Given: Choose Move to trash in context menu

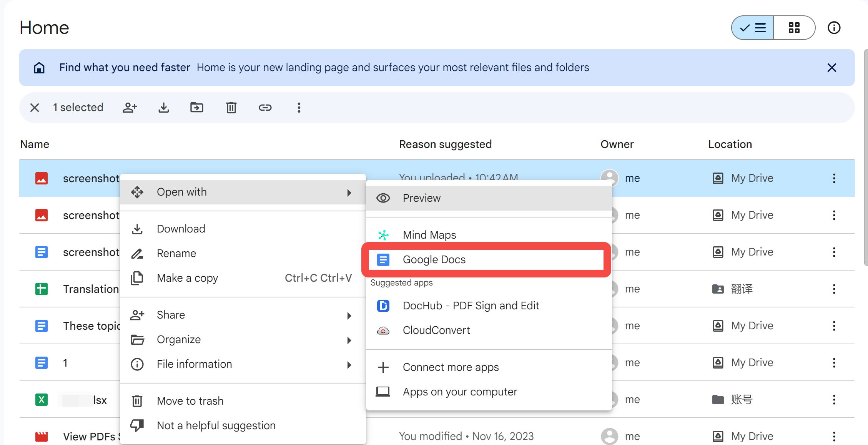Looking at the screenshot, I should [190, 401].
